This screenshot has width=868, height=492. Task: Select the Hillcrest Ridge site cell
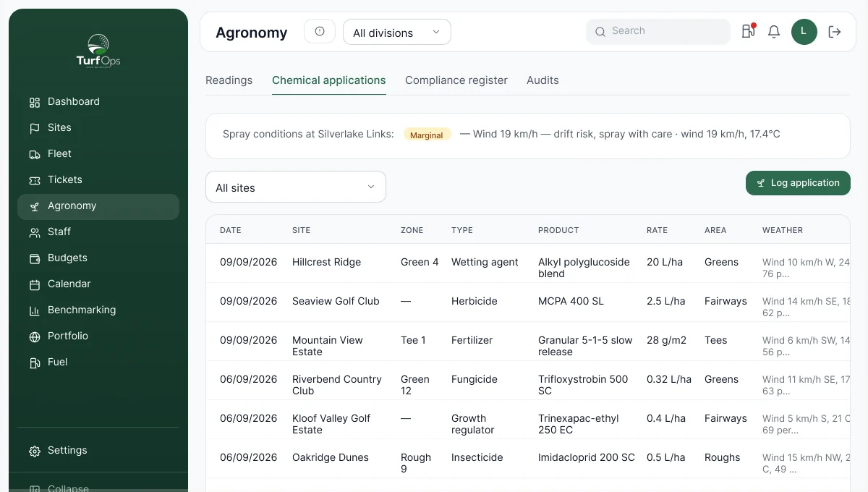[x=327, y=263]
